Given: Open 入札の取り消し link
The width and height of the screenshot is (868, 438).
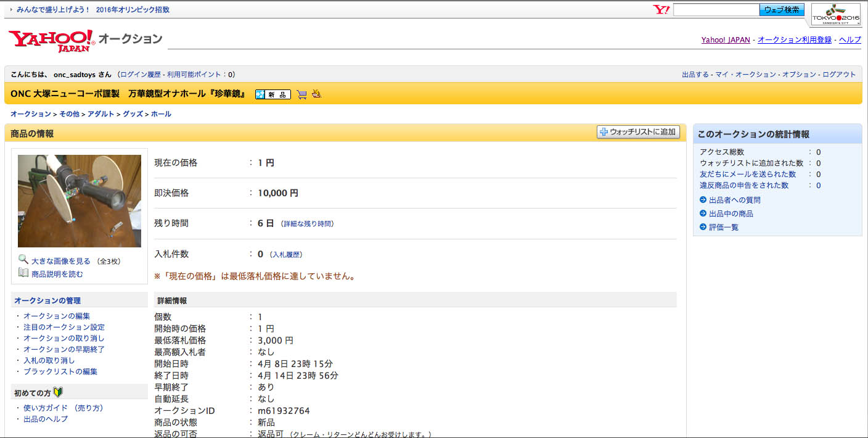Looking at the screenshot, I should click(49, 360).
